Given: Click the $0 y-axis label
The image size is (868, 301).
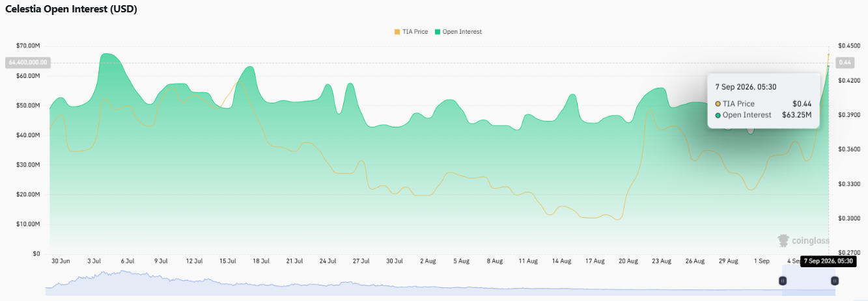Looking at the screenshot, I should 36,254.
